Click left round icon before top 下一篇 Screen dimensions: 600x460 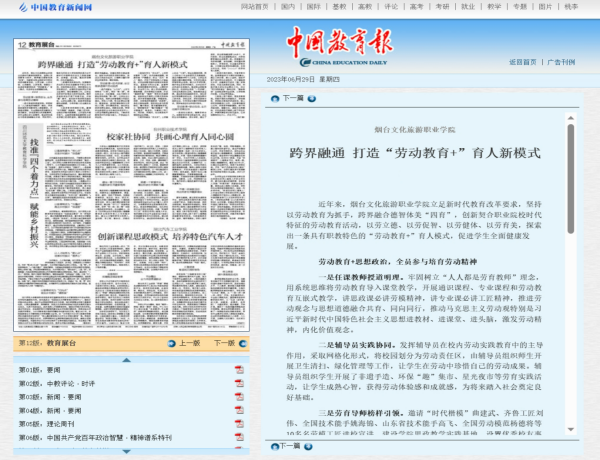[275, 99]
